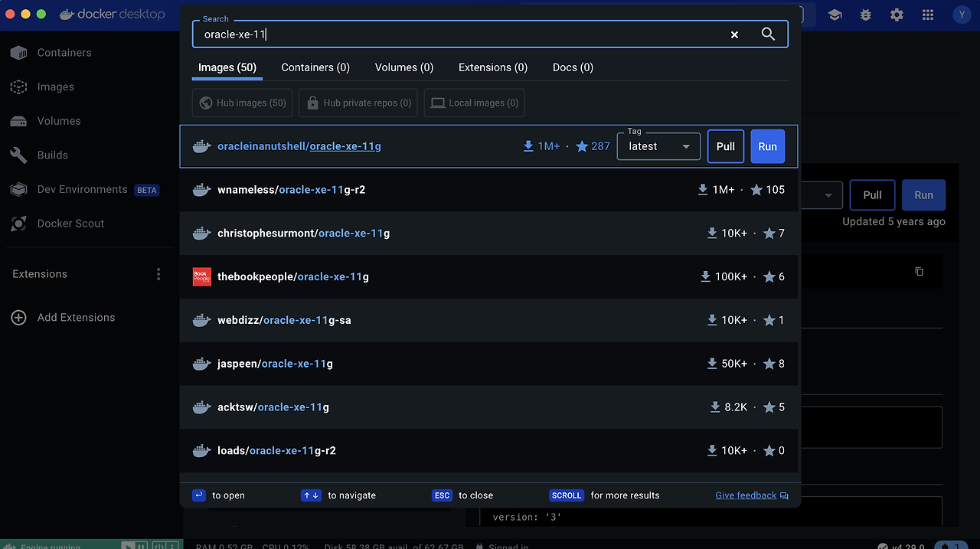Open the apps grid icon in header
980x549 pixels.
tap(928, 15)
